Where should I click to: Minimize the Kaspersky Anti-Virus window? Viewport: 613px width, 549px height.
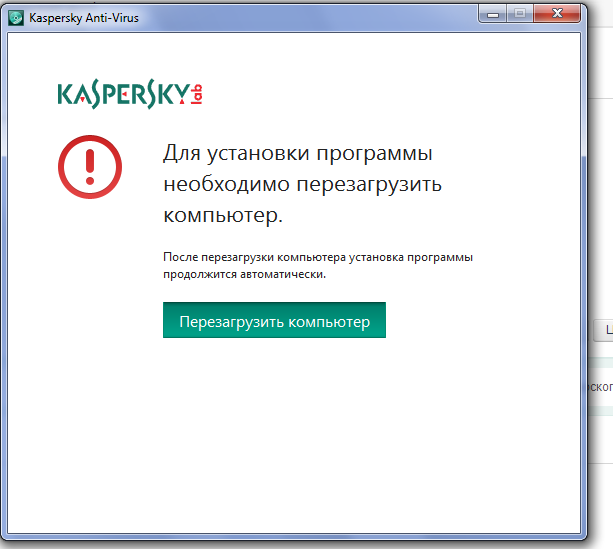(x=493, y=14)
